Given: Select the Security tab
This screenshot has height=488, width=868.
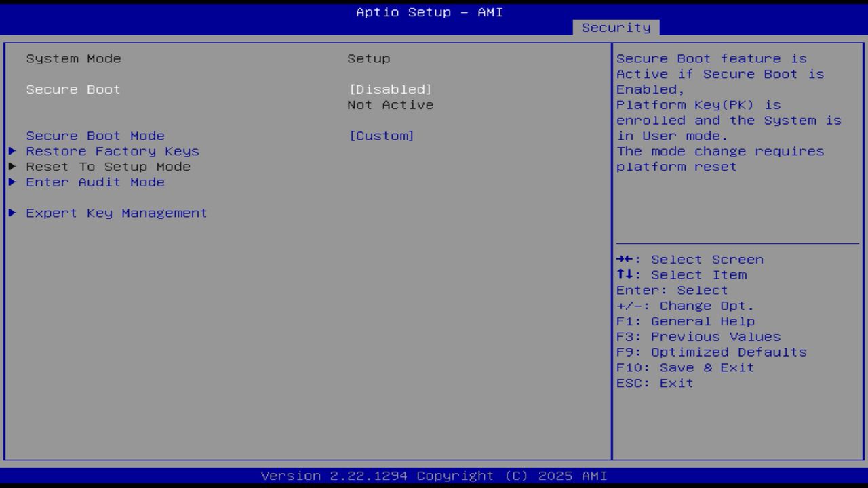Looking at the screenshot, I should (615, 27).
